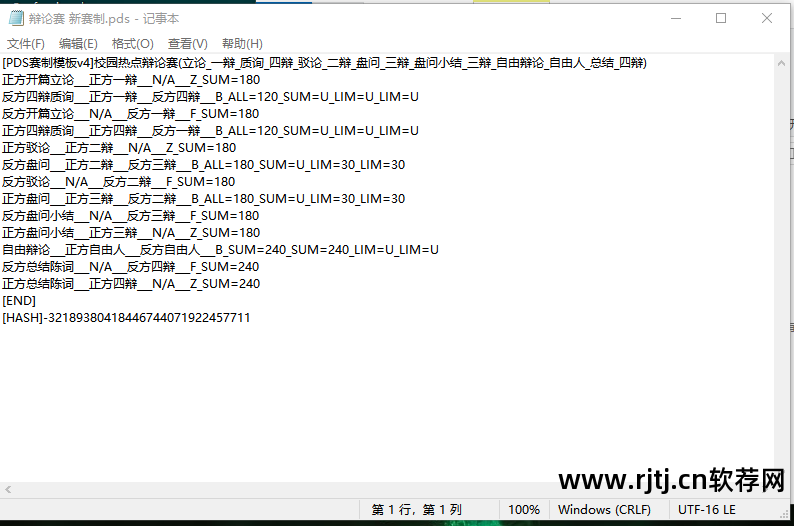Click the resize grip at window corner
This screenshot has width=794, height=526.
783,513
